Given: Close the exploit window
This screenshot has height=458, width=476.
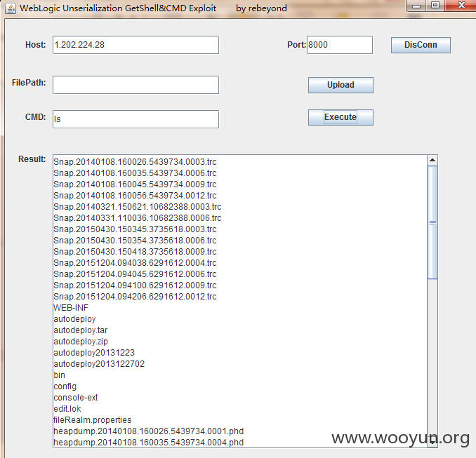Looking at the screenshot, I should pos(461,6).
